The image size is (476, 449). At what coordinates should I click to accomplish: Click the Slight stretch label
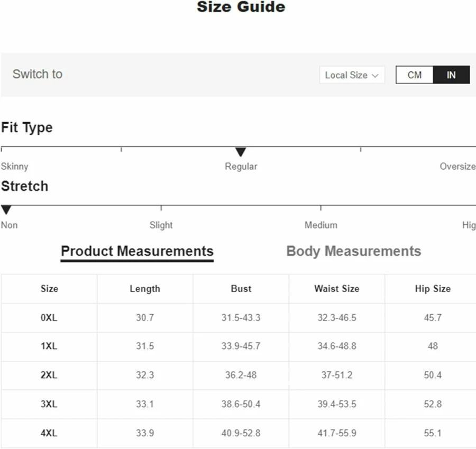coord(161,225)
